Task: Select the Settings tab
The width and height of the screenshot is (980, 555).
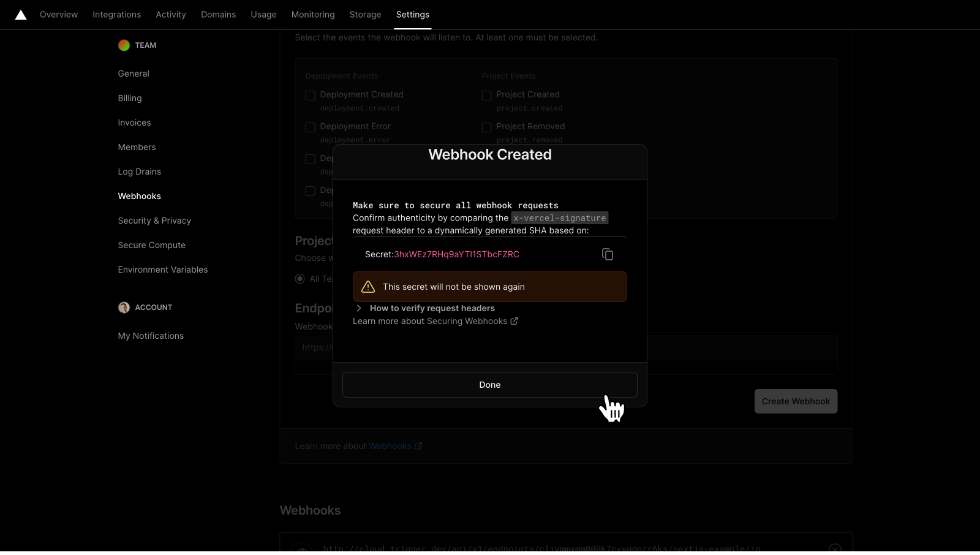Action: pyautogui.click(x=413, y=15)
